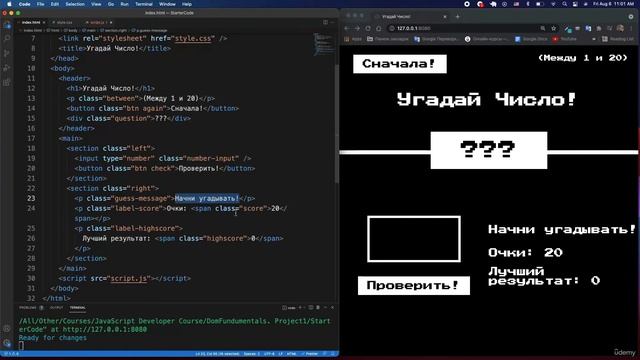Open the Apps bookmark shortcut
Image resolution: width=640 pixels, height=360 pixels.
[353, 39]
